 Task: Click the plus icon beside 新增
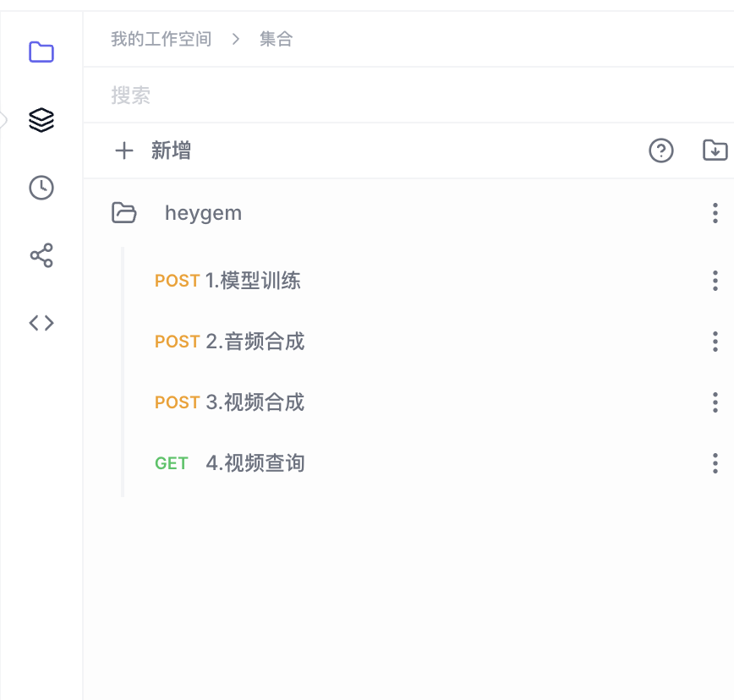coord(124,150)
